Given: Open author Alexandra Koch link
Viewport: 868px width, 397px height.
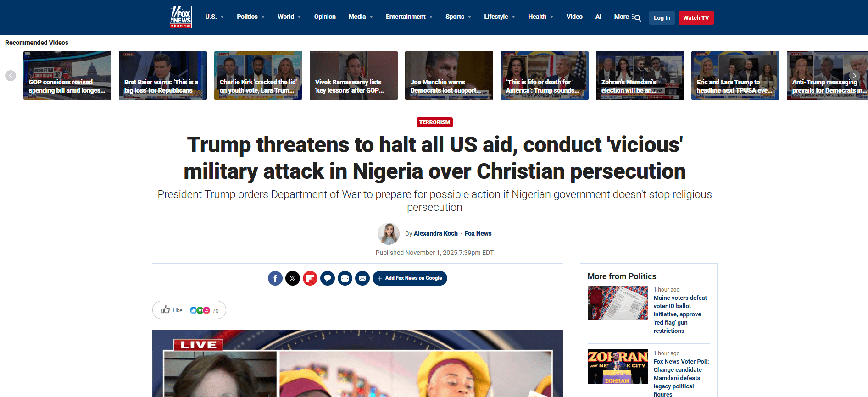Looking at the screenshot, I should (x=436, y=233).
